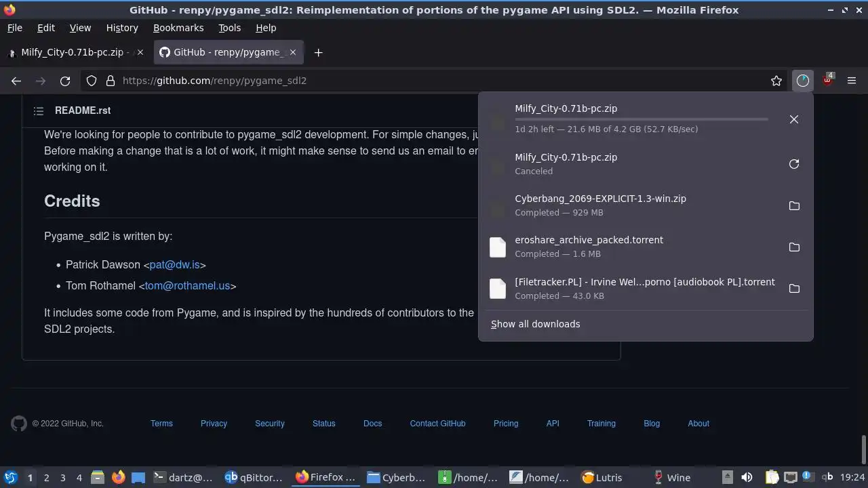Switch to virtual desktop 3 in taskbar
This screenshot has height=488, width=868.
(62, 477)
